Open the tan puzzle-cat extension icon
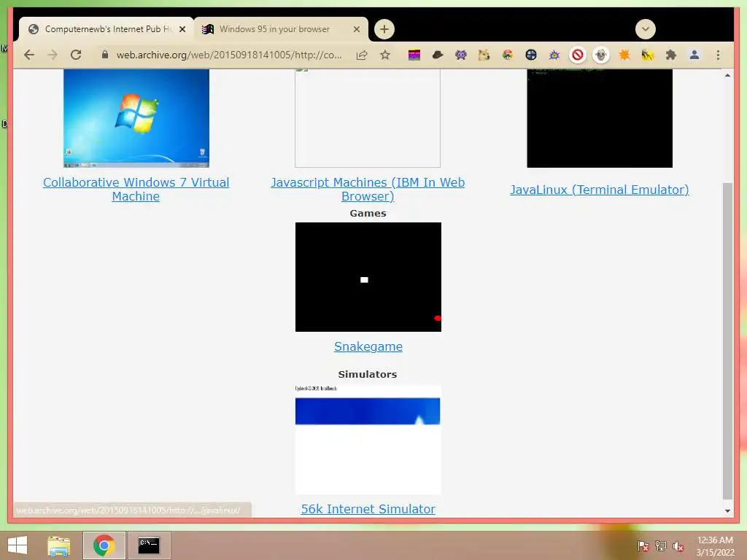747x560 pixels. click(484, 55)
